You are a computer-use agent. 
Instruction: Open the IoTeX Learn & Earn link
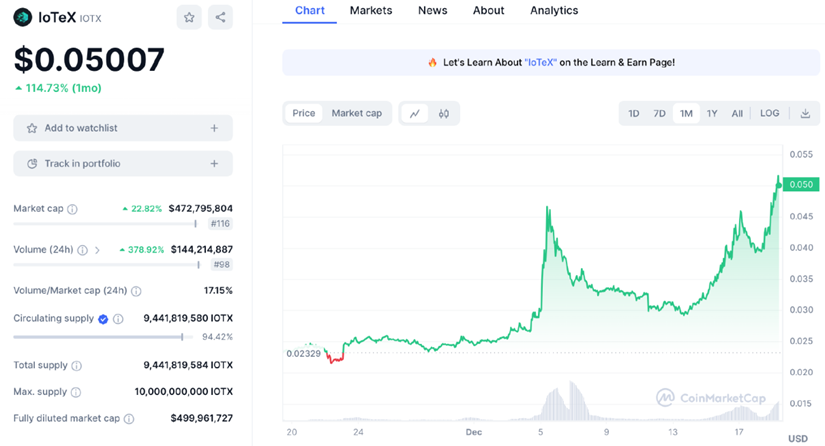tap(558, 62)
